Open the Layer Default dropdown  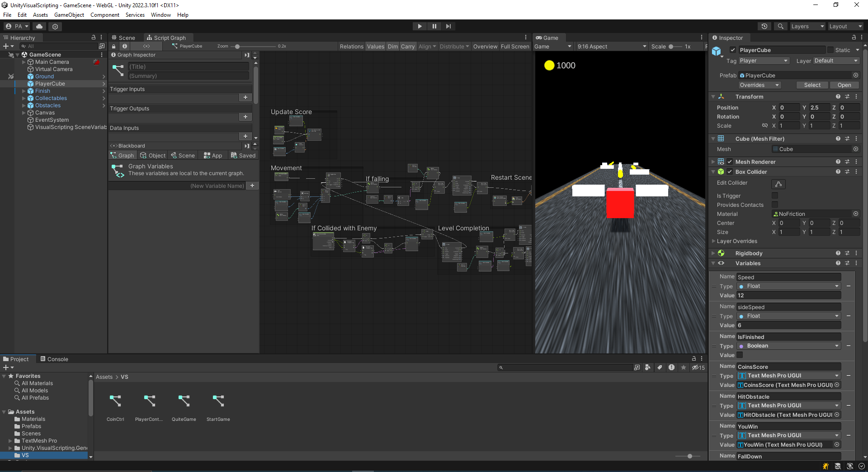(835, 61)
